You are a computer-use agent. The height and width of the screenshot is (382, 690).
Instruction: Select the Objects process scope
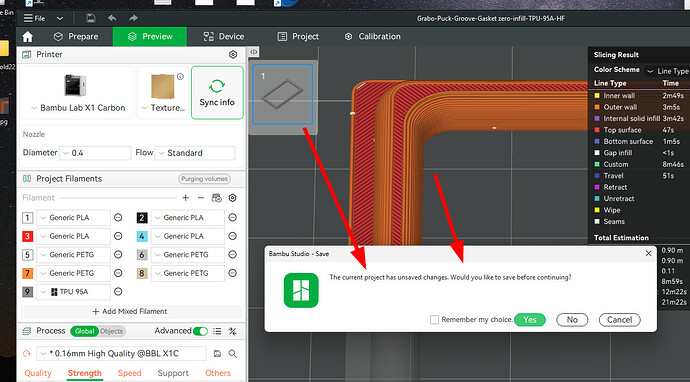point(112,331)
